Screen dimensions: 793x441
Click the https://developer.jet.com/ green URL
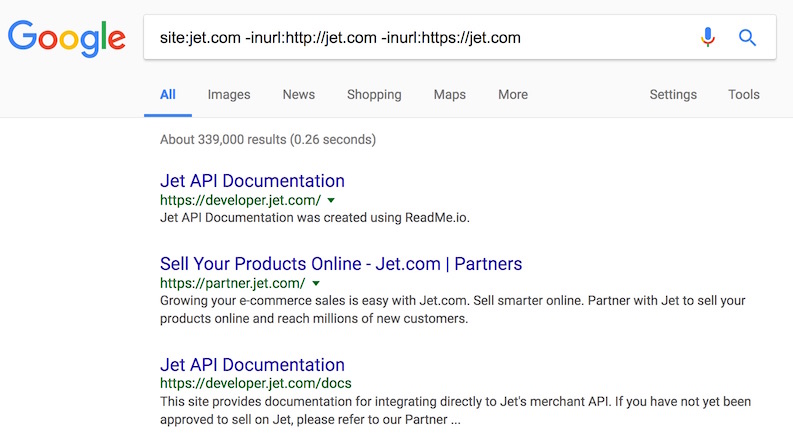[x=240, y=200]
